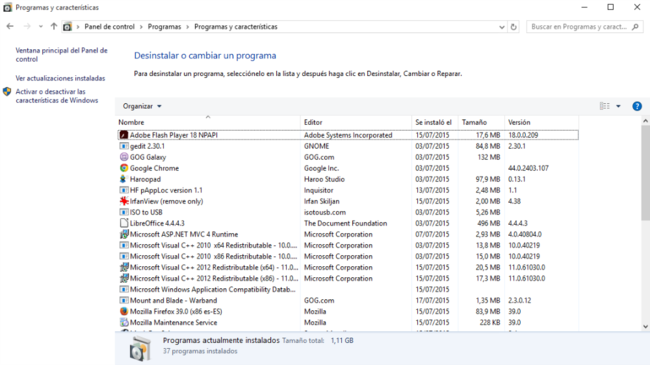Select The Document Foundation editor cell
The height and width of the screenshot is (365, 650).
tap(345, 223)
